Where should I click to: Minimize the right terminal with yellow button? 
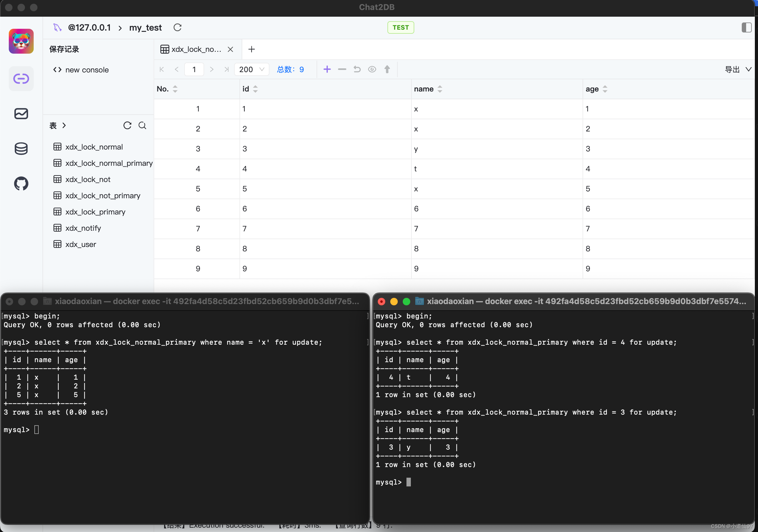[x=394, y=301]
